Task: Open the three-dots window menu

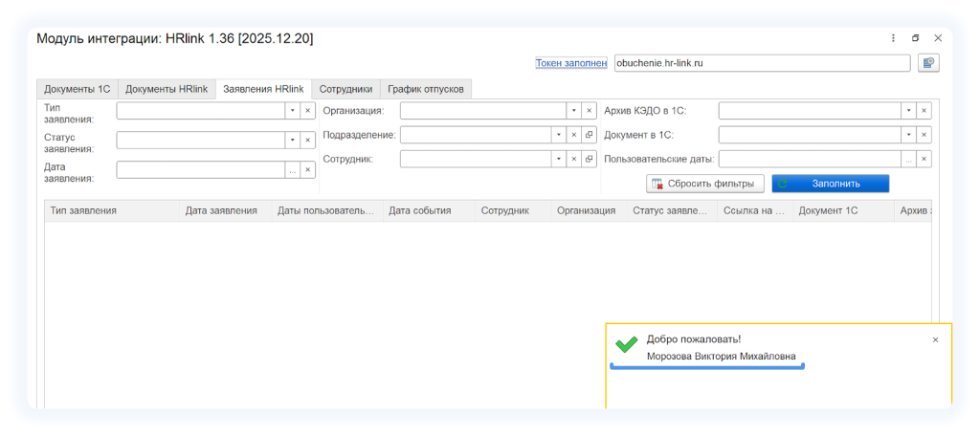Action: click(x=893, y=38)
